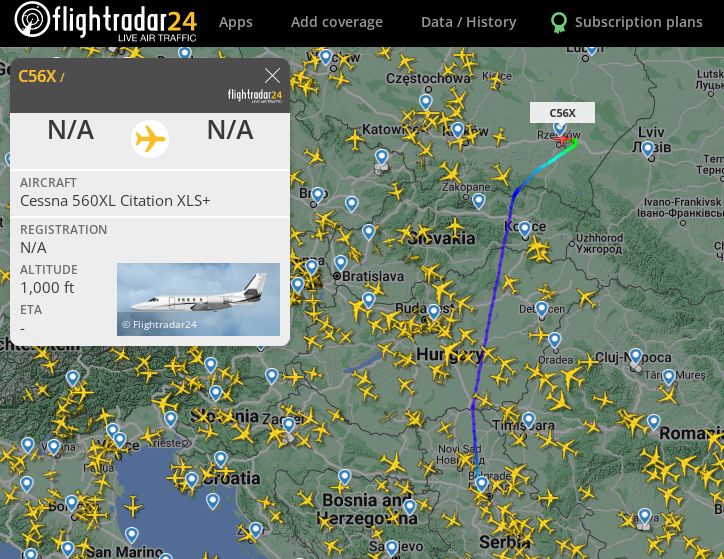Open the Add coverage menu
Image resolution: width=724 pixels, height=559 pixels.
coord(337,22)
